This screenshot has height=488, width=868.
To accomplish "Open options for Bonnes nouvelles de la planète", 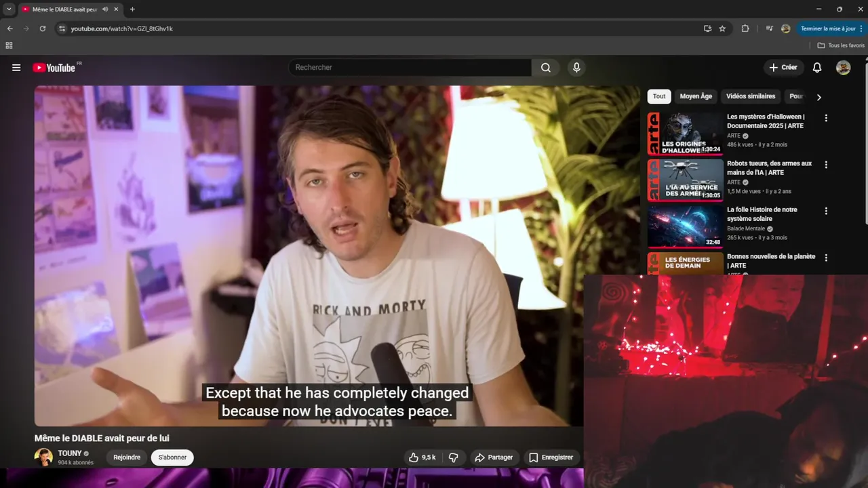I will pyautogui.click(x=826, y=258).
